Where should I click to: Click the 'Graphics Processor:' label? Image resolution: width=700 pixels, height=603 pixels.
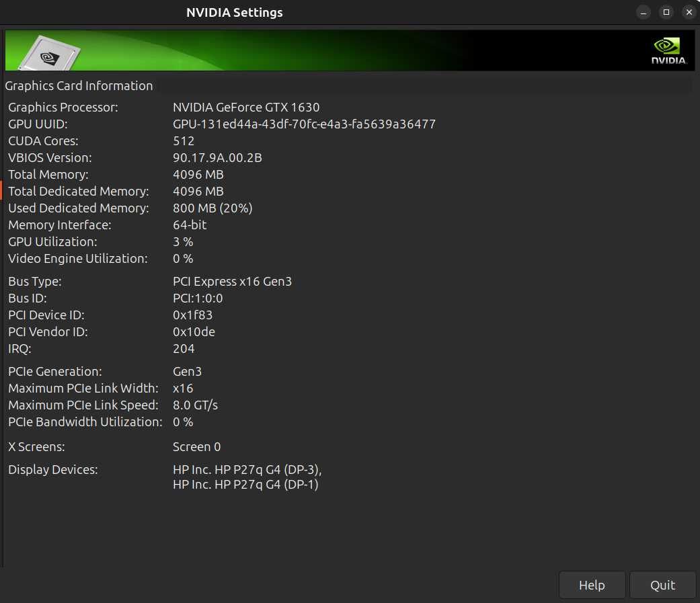tap(63, 107)
